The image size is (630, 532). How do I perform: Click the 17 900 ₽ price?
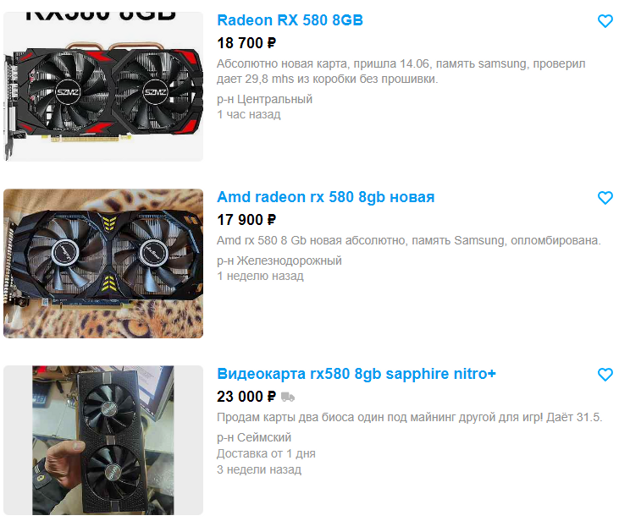(246, 220)
